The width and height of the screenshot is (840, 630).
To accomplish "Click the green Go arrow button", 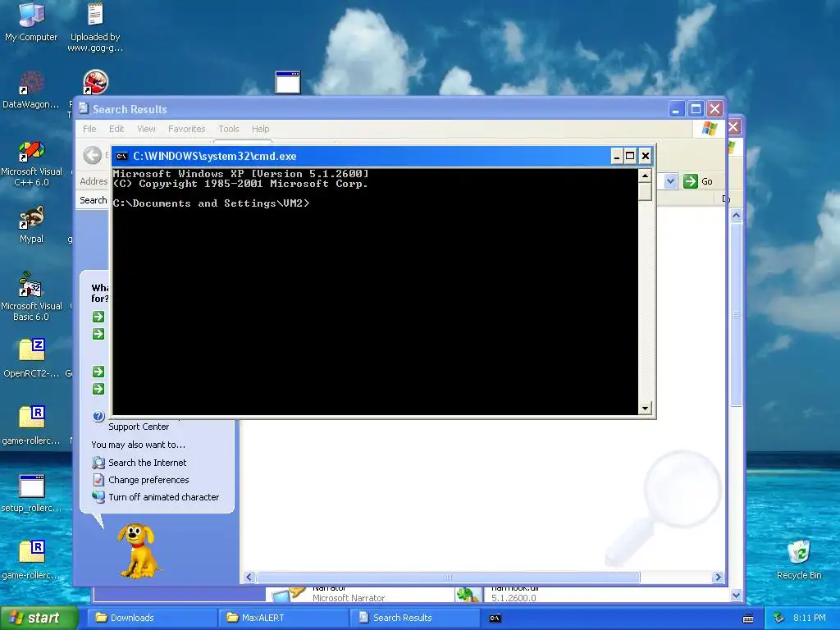I will 691,181.
